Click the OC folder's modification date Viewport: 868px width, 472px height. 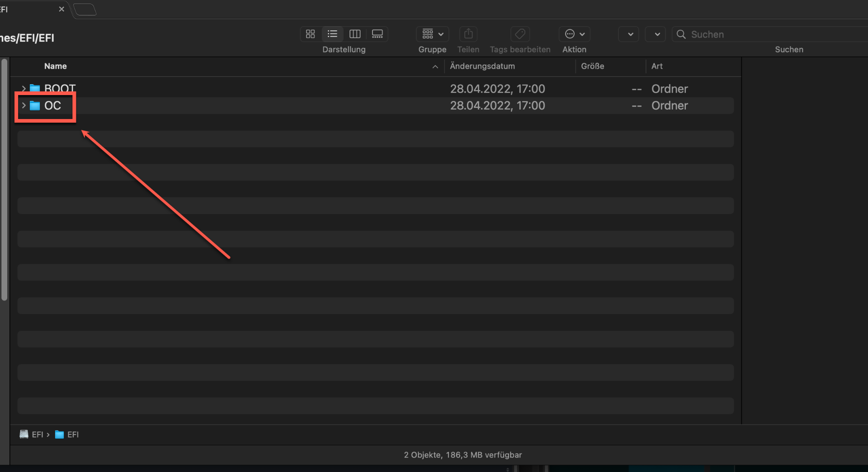[497, 105]
